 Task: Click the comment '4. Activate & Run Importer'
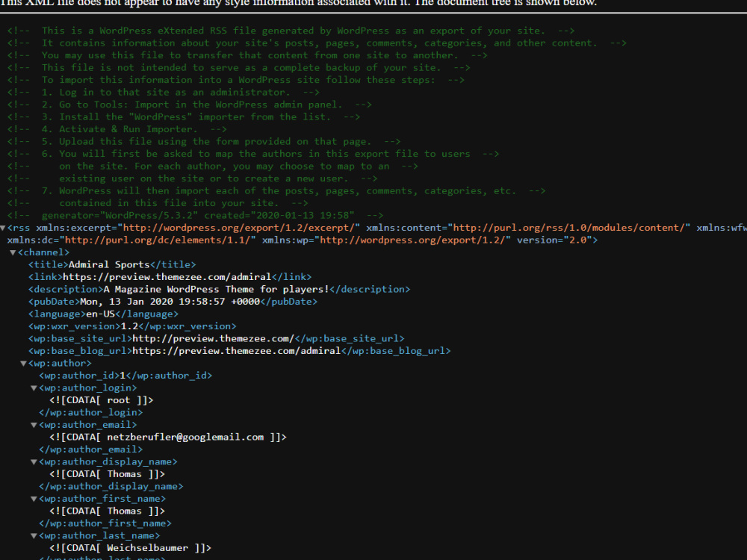coord(117,129)
